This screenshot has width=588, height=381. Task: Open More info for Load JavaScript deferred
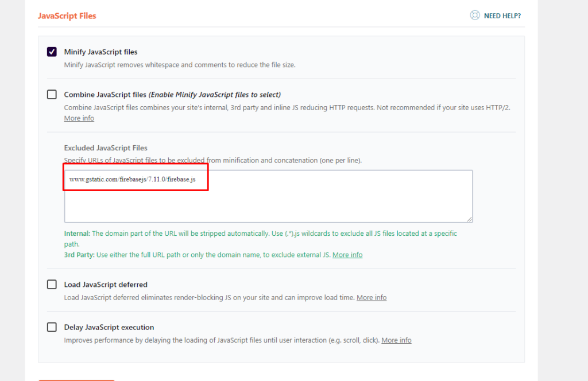click(x=371, y=298)
